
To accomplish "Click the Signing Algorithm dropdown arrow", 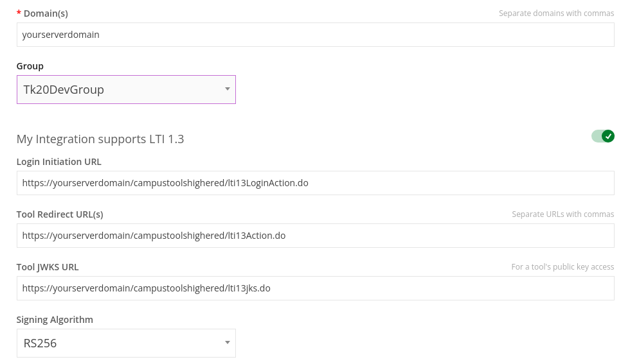I will tap(228, 342).
